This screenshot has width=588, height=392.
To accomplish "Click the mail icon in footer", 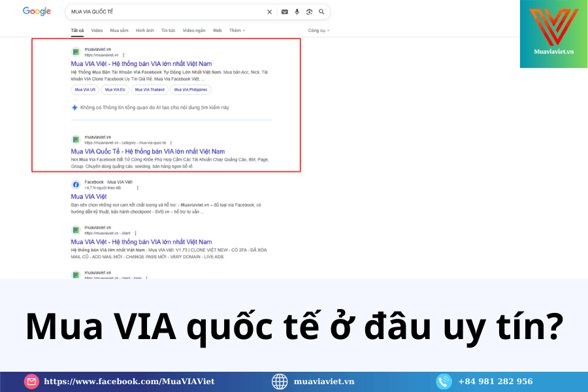I will pyautogui.click(x=31, y=382).
